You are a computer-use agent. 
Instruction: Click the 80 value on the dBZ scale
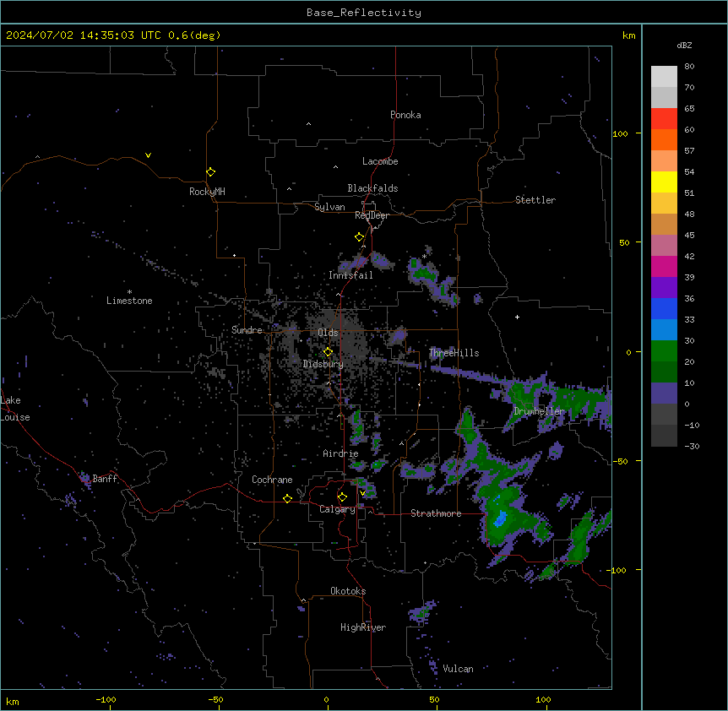(689, 67)
